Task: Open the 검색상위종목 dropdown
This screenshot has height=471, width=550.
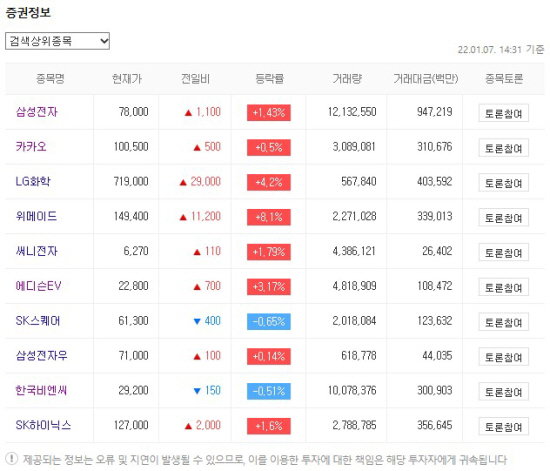Action: (57, 41)
